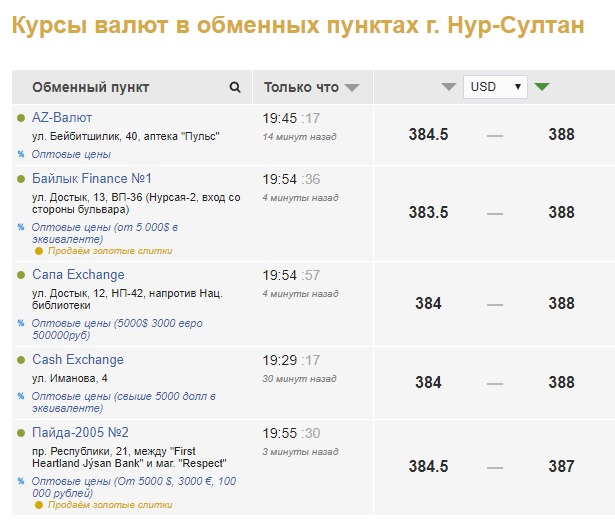Click Только что column header label
615x525 pixels.
(x=301, y=87)
